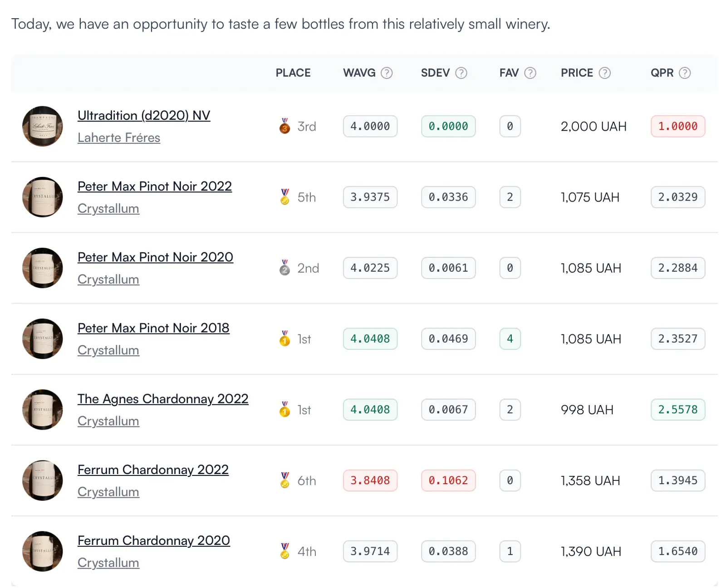
Task: Click the help icon next to SDEV
Action: [x=461, y=73]
